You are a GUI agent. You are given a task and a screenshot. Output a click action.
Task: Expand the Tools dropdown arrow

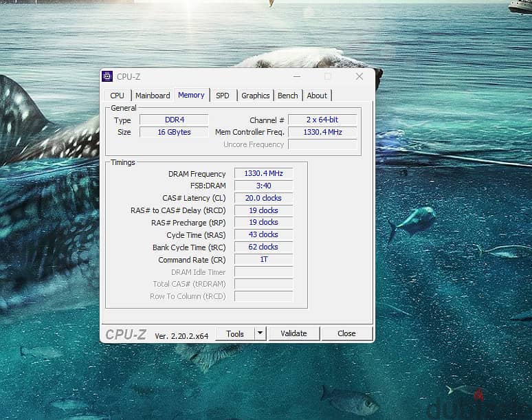(x=261, y=333)
